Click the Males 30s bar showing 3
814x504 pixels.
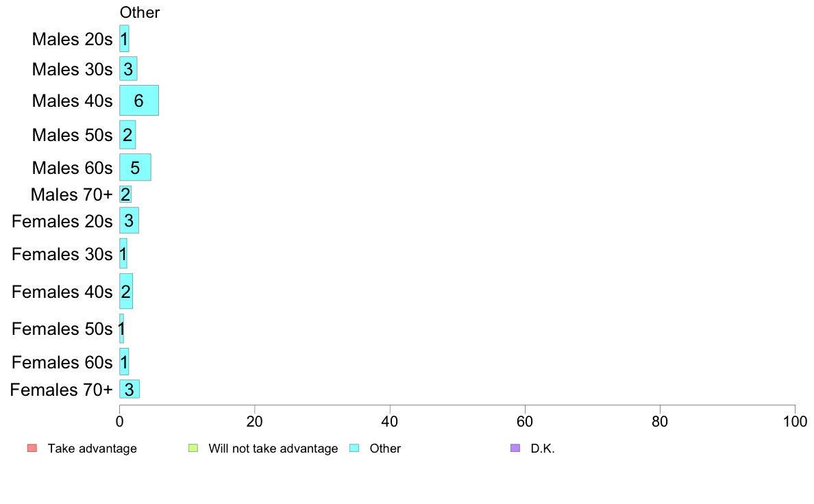(x=128, y=68)
